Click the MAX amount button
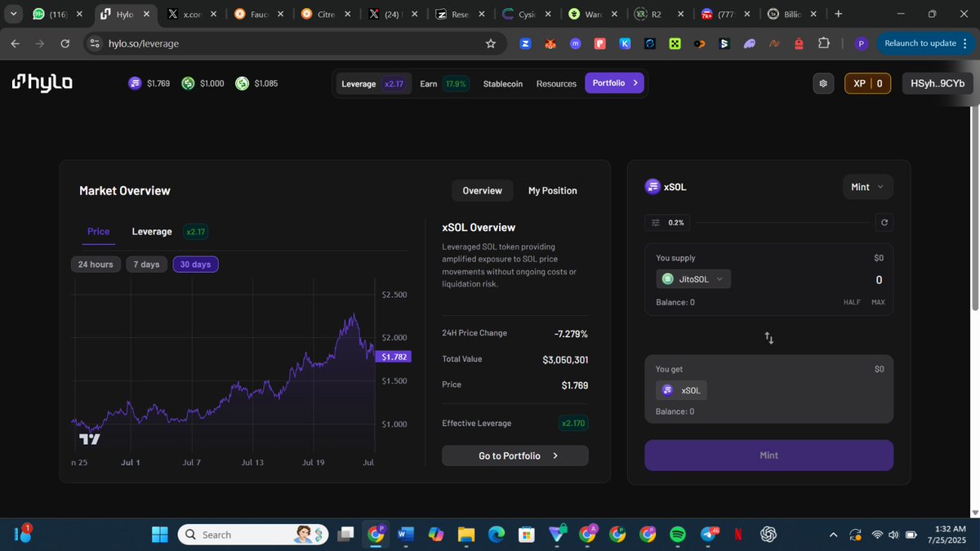Screen dimensions: 980x551 [878, 302]
